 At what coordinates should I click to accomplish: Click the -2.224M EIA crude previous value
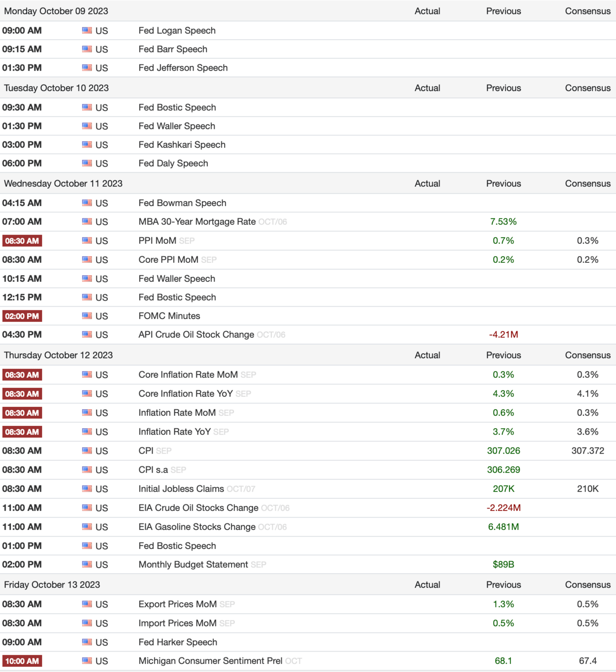(x=503, y=508)
